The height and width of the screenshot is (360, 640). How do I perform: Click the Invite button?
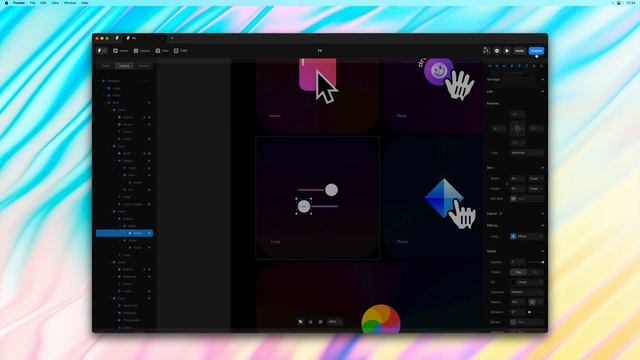(x=519, y=51)
